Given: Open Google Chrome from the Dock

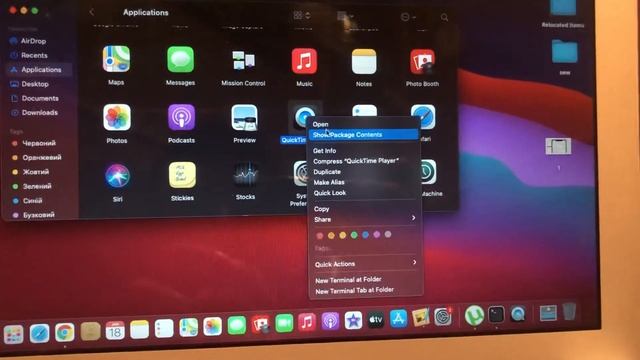Looking at the screenshot, I should click(65, 332).
